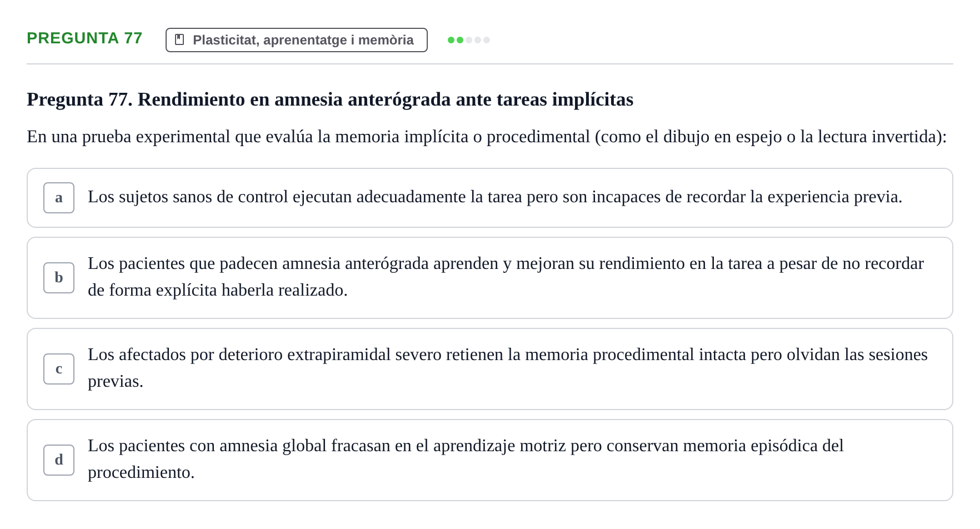This screenshot has height=529, width=980.
Task: Click the question stem 'En una prueba experimental'
Action: (487, 137)
